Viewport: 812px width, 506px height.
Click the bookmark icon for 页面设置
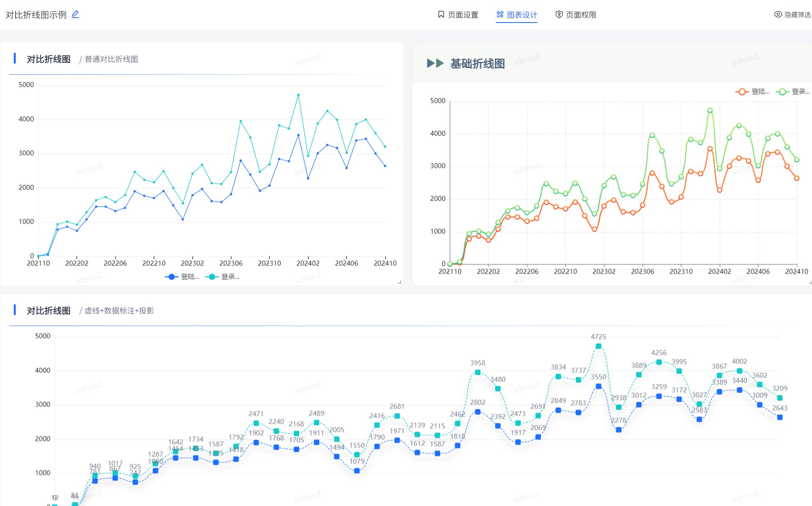(x=441, y=14)
